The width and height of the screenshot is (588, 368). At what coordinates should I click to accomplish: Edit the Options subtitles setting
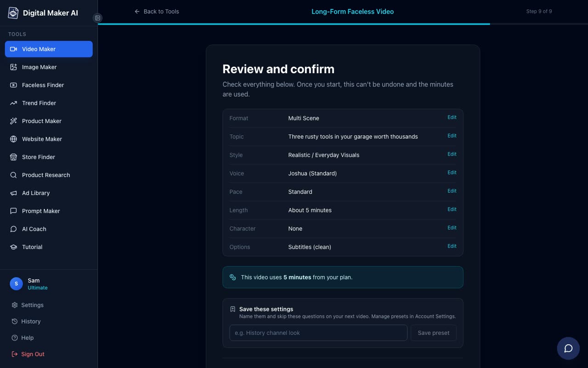[452, 246]
